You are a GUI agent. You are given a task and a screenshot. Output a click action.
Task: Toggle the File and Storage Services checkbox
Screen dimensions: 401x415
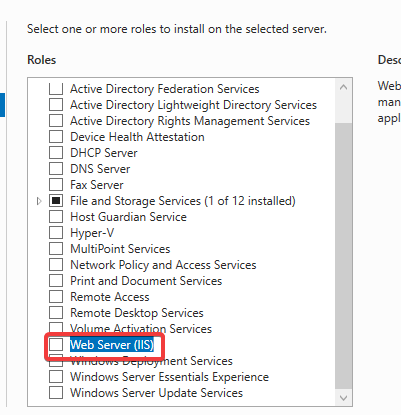pyautogui.click(x=56, y=201)
